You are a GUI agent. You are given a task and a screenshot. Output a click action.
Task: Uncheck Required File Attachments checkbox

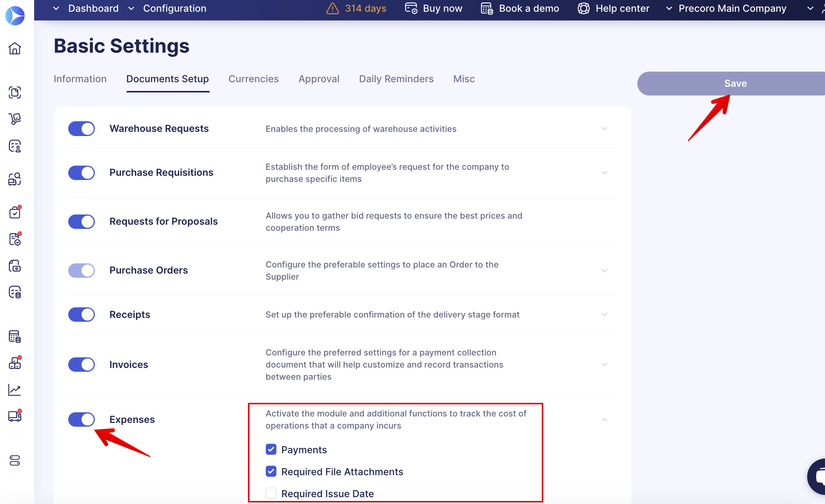271,471
